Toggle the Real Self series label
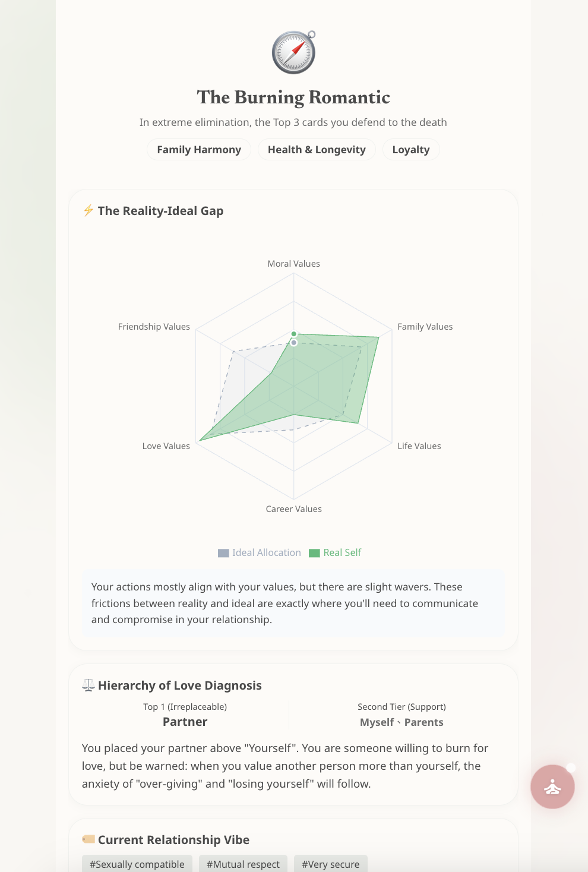The width and height of the screenshot is (588, 872). [x=342, y=552]
